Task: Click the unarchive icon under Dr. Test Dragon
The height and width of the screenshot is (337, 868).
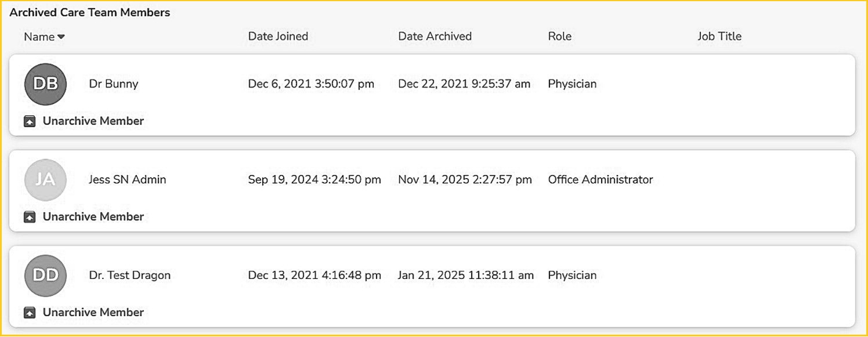Action: [30, 313]
